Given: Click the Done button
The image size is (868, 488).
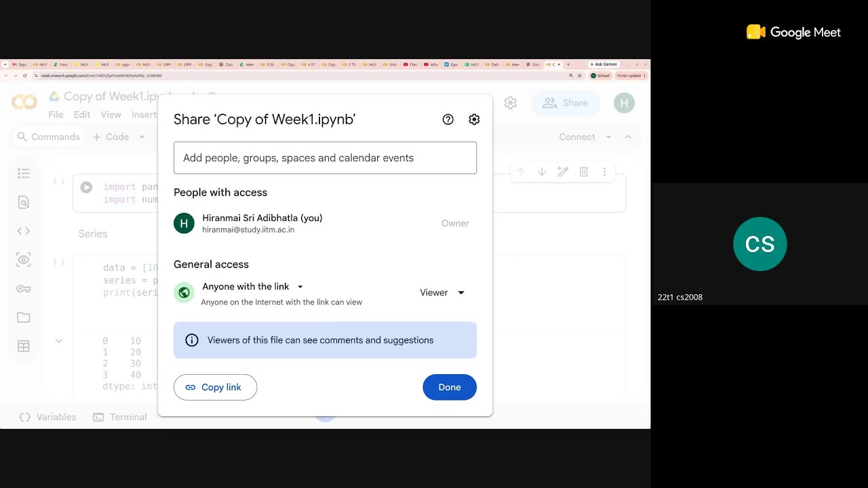Looking at the screenshot, I should 450,387.
